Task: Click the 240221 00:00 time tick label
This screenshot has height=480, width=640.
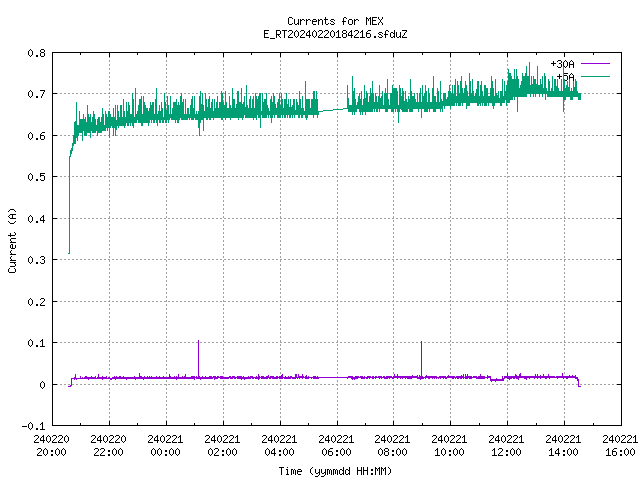Action: click(165, 446)
